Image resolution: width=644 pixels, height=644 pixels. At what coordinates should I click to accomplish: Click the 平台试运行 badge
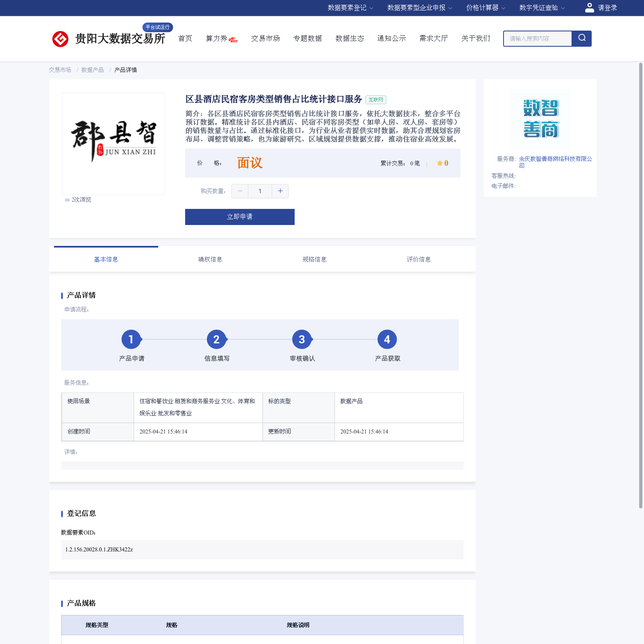pyautogui.click(x=158, y=27)
